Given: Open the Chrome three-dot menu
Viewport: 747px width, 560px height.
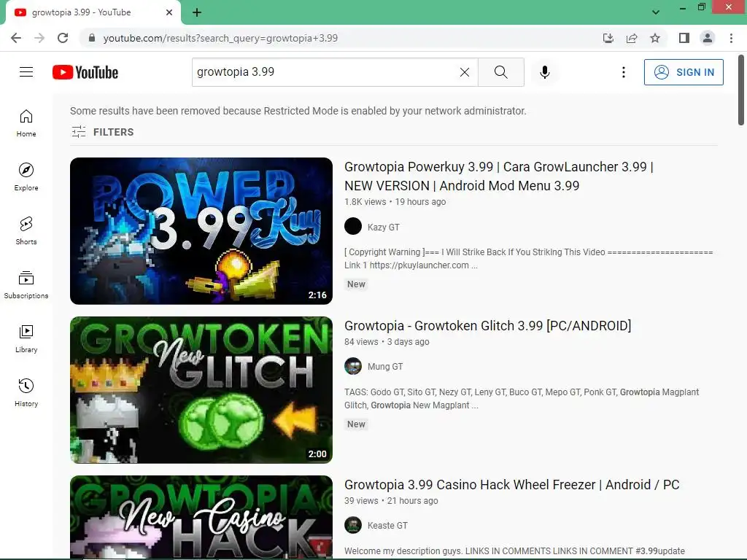Looking at the screenshot, I should (x=731, y=38).
